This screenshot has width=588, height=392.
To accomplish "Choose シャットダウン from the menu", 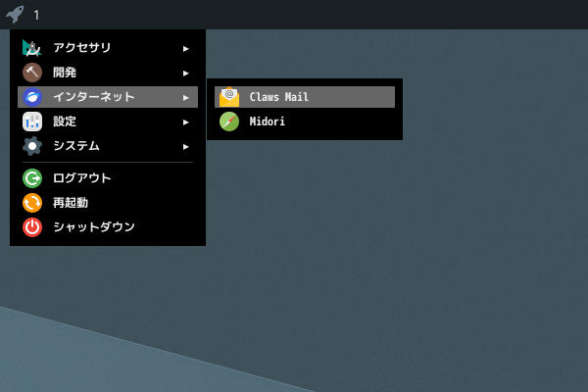I will click(x=108, y=227).
